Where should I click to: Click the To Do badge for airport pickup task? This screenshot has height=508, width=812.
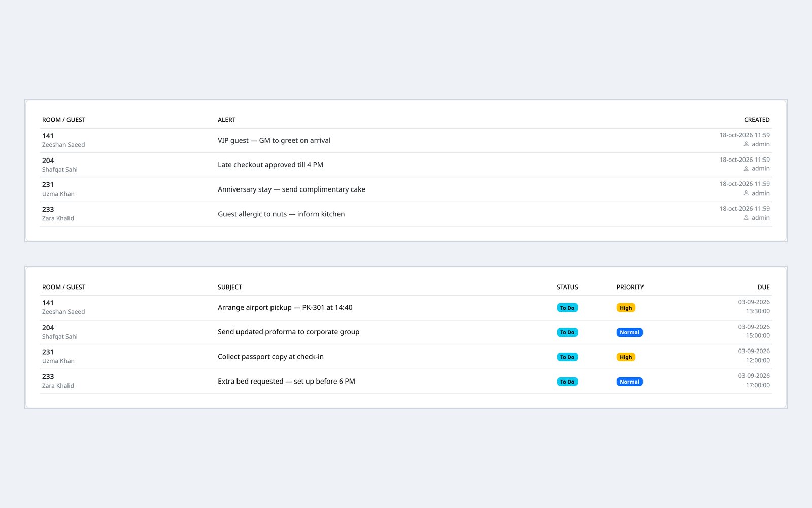tap(567, 308)
